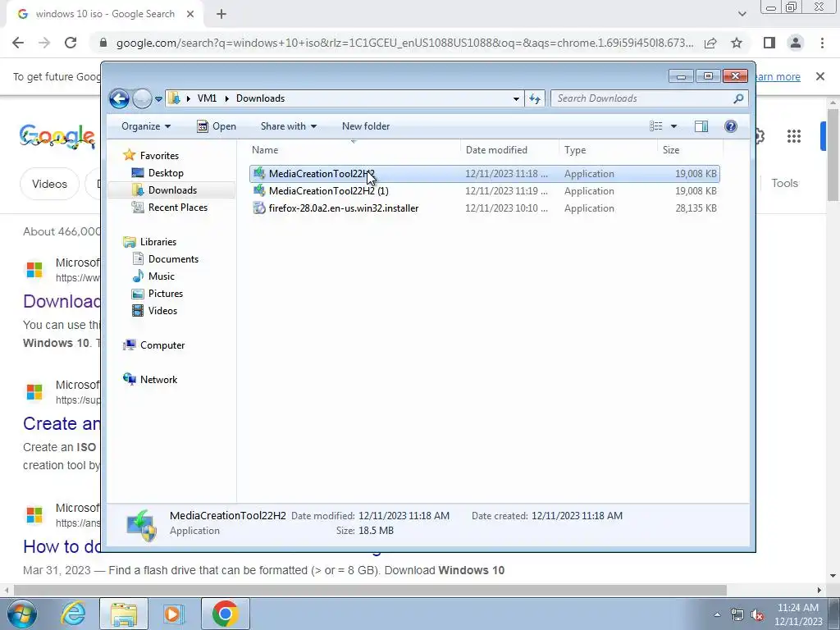Open the Chrome profile icon
Screen dimensions: 840x630
(x=796, y=43)
